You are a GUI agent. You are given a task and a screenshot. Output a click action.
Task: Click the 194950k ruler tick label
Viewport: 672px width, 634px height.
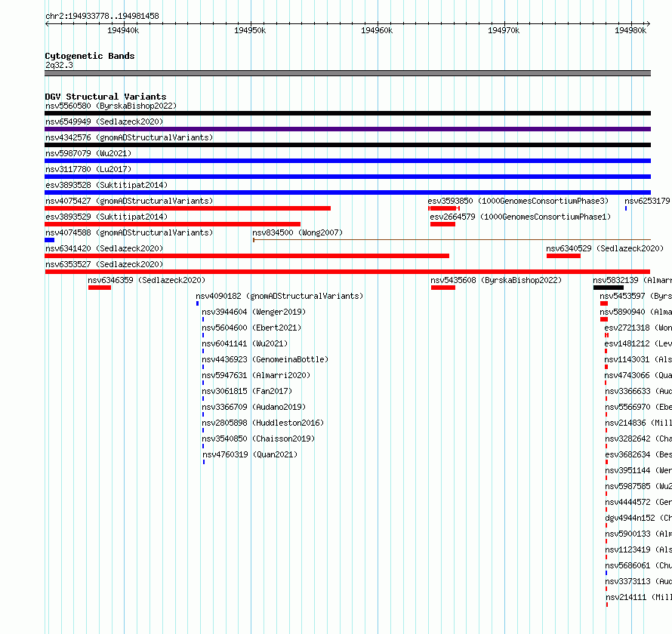click(250, 30)
